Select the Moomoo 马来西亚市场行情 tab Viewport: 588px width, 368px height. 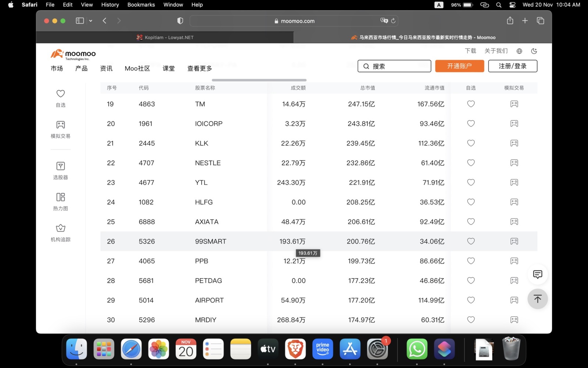tap(423, 38)
